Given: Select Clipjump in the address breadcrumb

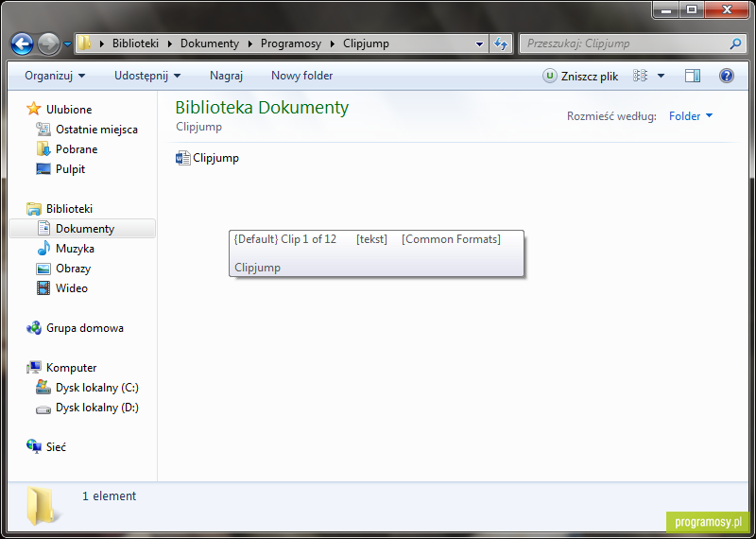Looking at the screenshot, I should coord(366,43).
